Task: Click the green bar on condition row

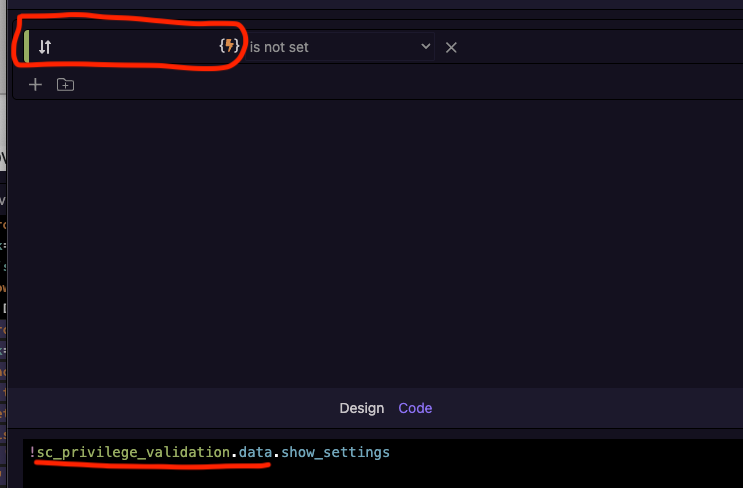Action: pos(27,46)
